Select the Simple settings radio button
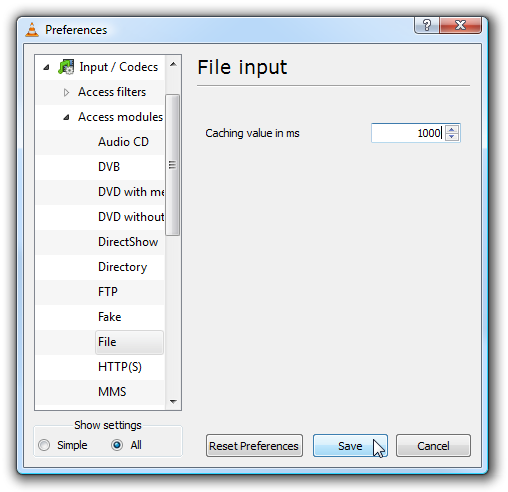508x492 pixels. [44, 445]
